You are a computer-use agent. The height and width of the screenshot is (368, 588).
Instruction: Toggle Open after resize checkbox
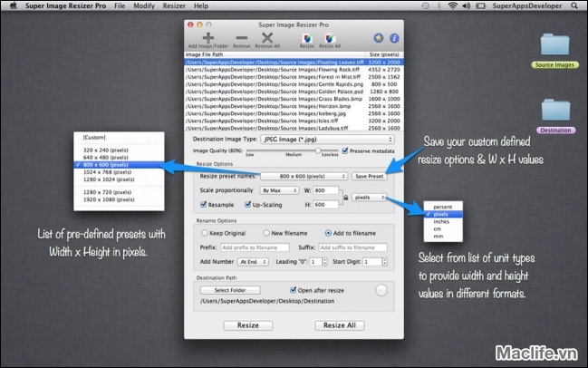[294, 290]
